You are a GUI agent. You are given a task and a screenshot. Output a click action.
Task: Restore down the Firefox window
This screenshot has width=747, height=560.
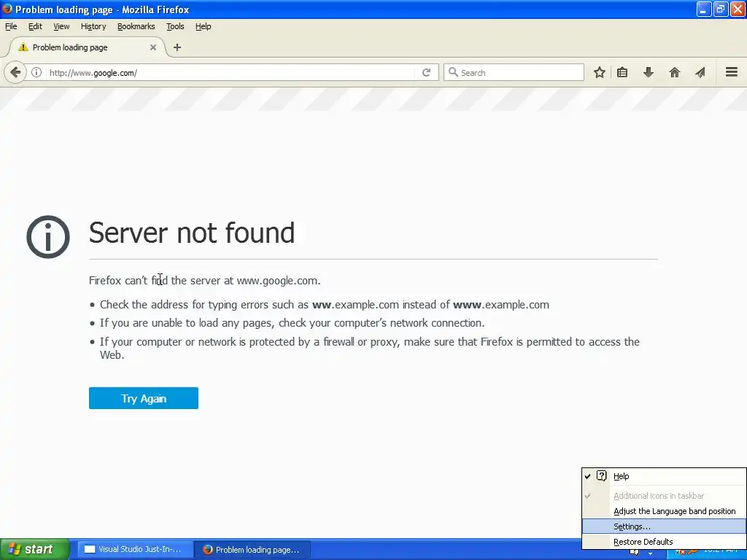(x=720, y=9)
